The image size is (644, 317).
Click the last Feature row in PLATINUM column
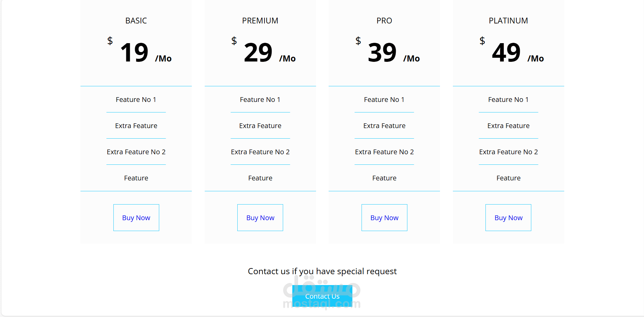(508, 178)
